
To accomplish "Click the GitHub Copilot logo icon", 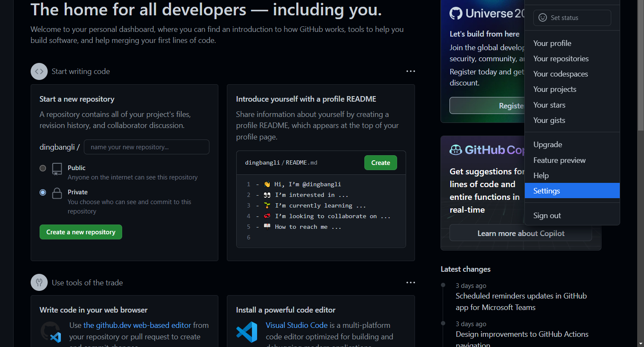I will coord(456,150).
